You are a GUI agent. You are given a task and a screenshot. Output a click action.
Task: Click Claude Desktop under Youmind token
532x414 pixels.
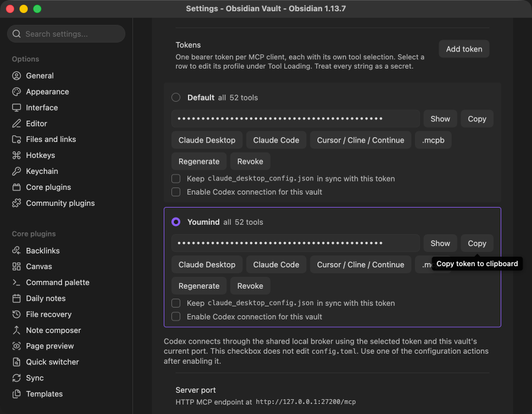pyautogui.click(x=207, y=265)
